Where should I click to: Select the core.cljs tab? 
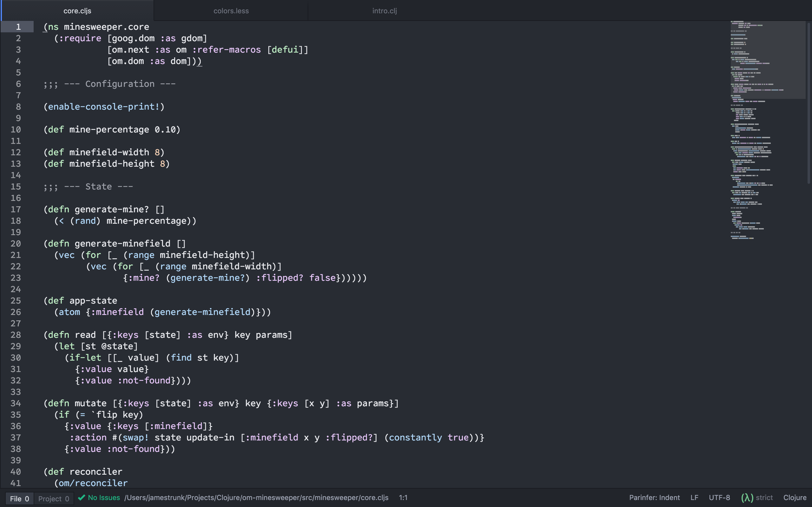click(x=77, y=11)
